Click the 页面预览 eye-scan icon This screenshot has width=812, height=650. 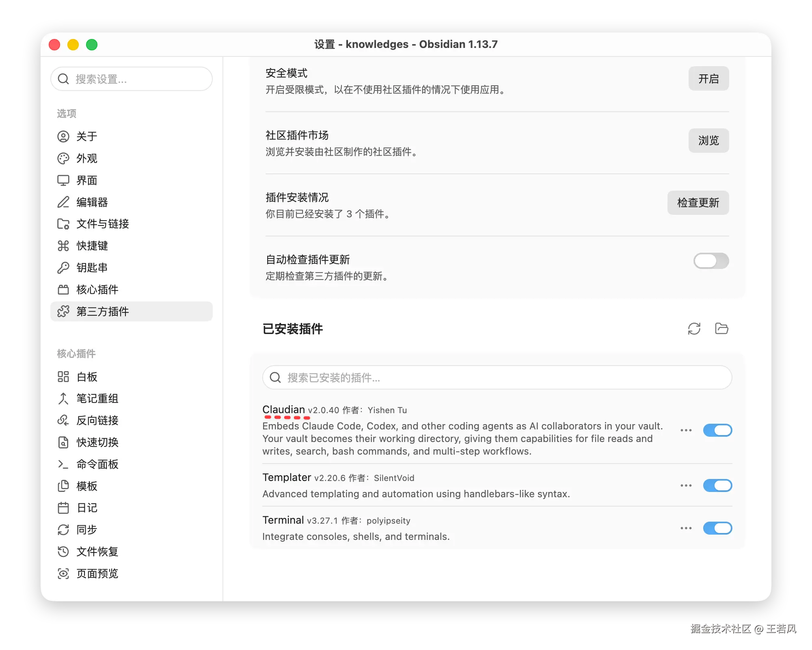63,574
